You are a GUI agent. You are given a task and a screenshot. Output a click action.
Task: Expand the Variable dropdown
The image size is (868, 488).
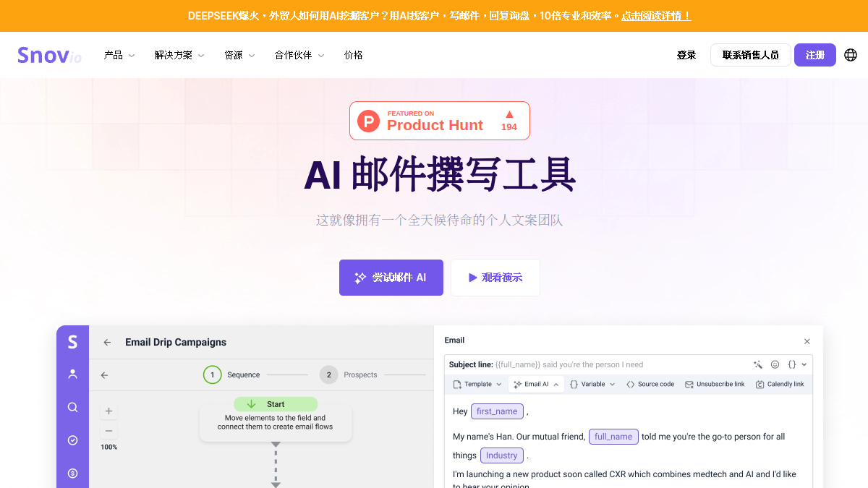click(x=592, y=385)
